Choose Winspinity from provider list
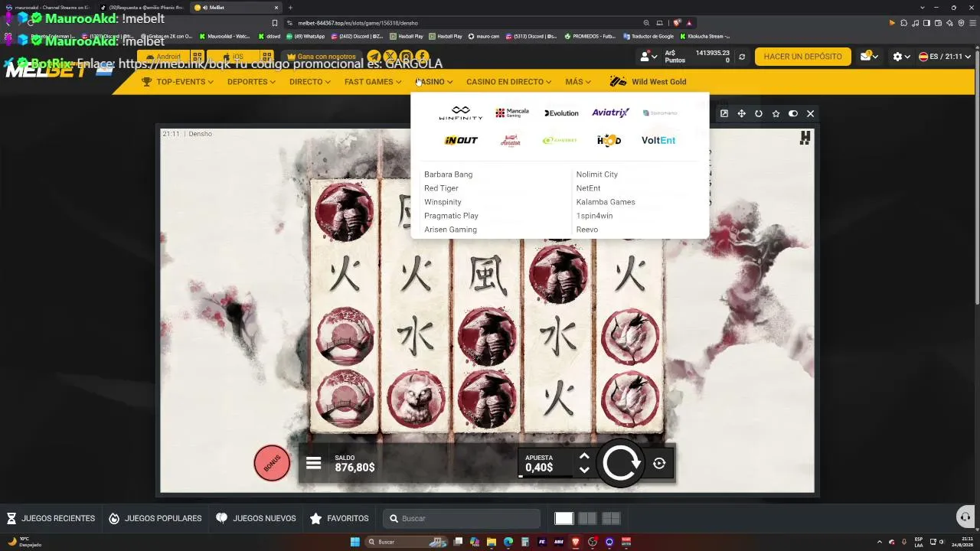Image resolution: width=980 pixels, height=551 pixels. [443, 202]
